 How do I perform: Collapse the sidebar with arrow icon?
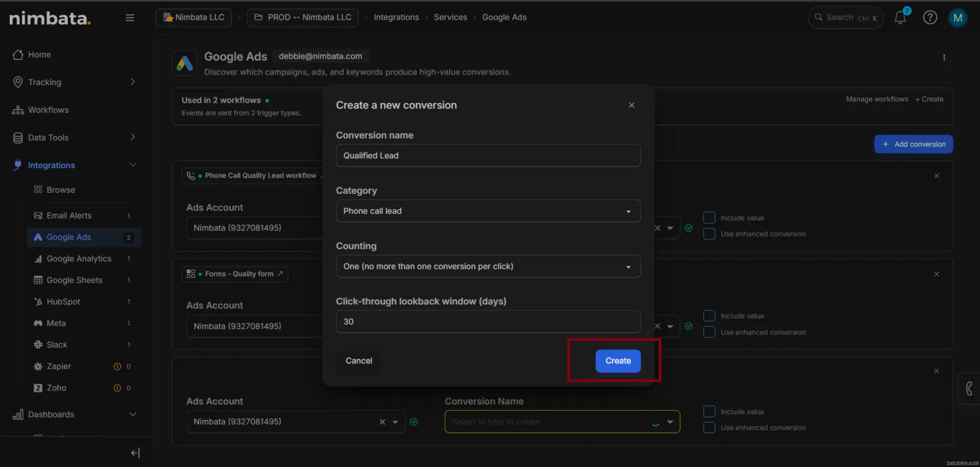tap(135, 453)
